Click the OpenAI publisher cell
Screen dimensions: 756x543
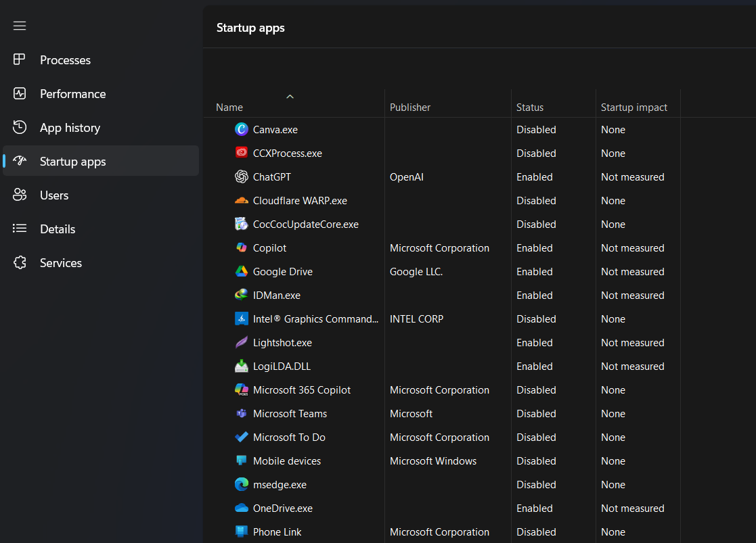[x=407, y=176]
